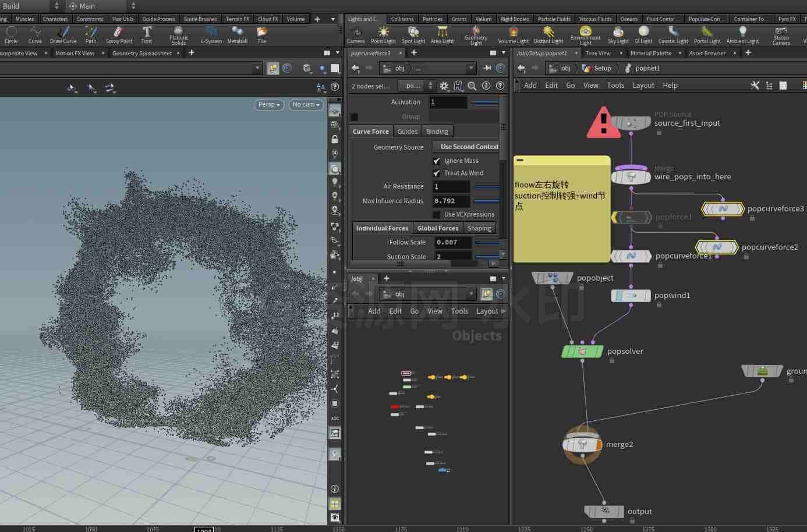Open the network editor tools wrench icon
This screenshot has height=532, width=807.
[x=755, y=86]
